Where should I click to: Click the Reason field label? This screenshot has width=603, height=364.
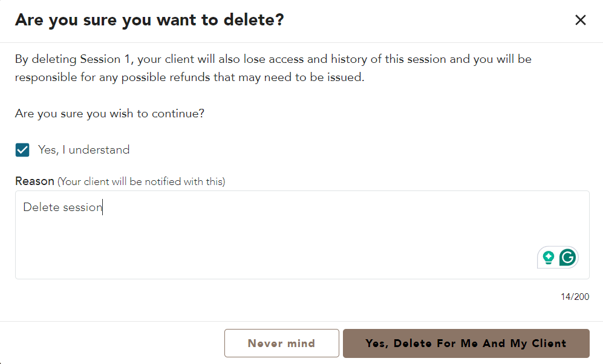coord(34,181)
